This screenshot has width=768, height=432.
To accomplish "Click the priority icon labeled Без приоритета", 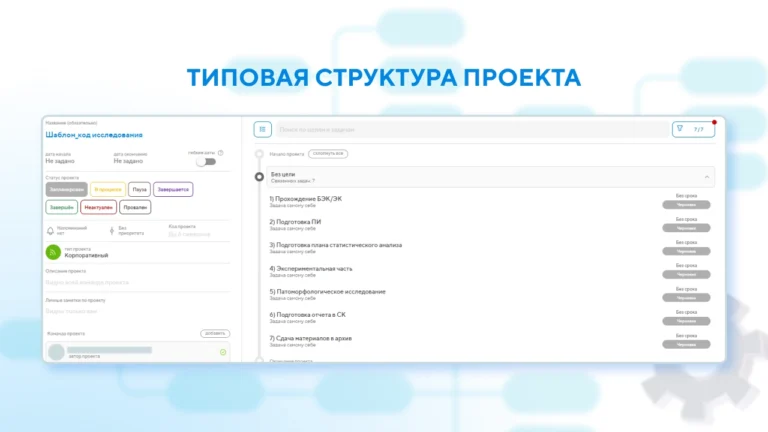I will pyautogui.click(x=112, y=231).
